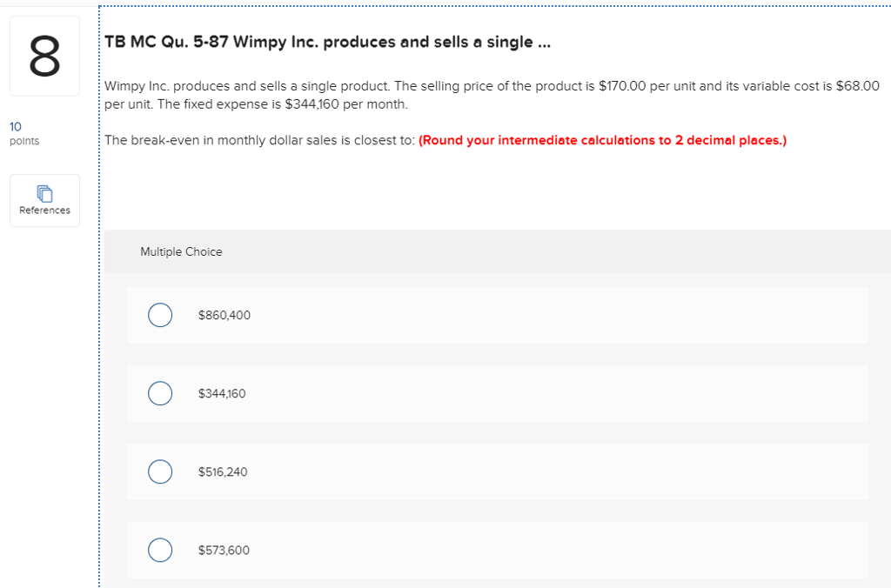Click the $344,160 answer row
Image resolution: width=891 pixels, height=588 pixels.
pyautogui.click(x=496, y=393)
